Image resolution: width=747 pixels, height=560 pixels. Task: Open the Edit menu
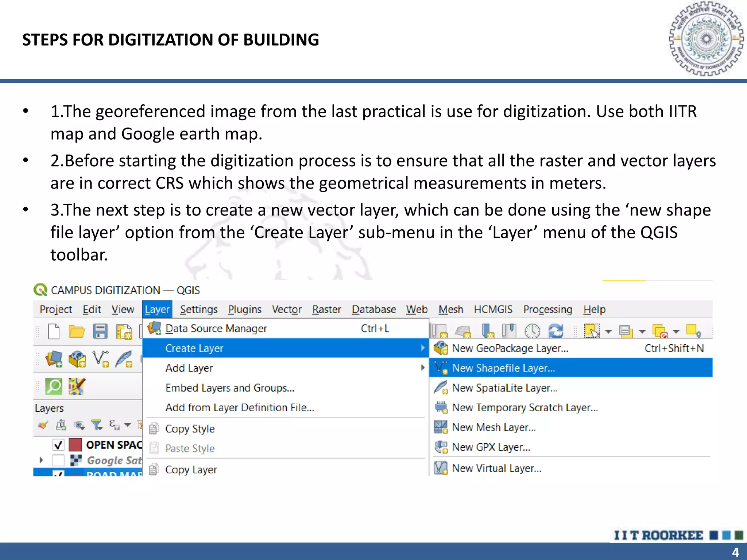click(x=92, y=310)
